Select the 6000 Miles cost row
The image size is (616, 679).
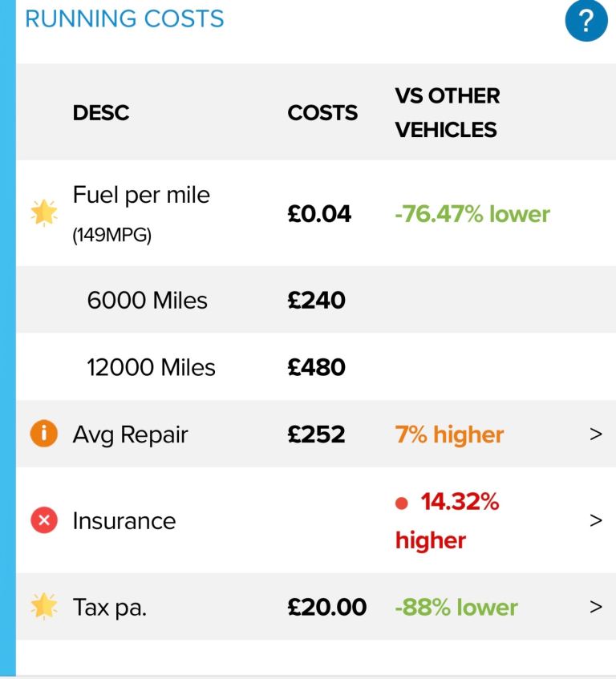pos(148,301)
